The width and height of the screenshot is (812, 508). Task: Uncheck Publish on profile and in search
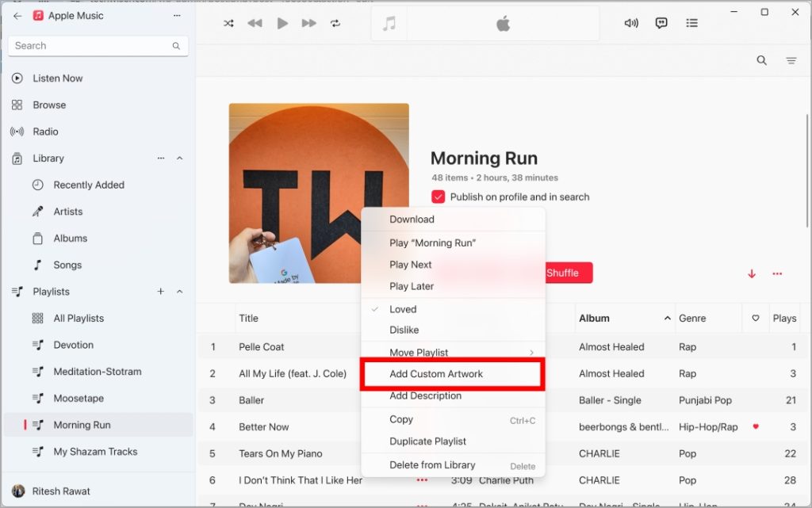click(x=439, y=197)
